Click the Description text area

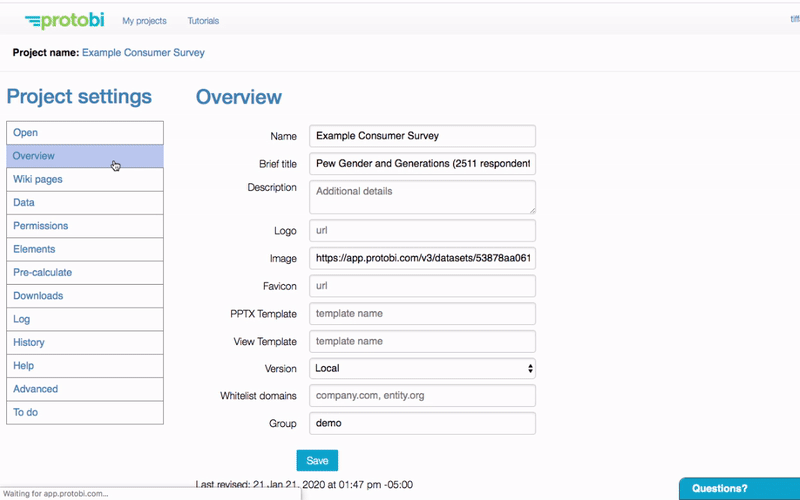click(x=422, y=197)
